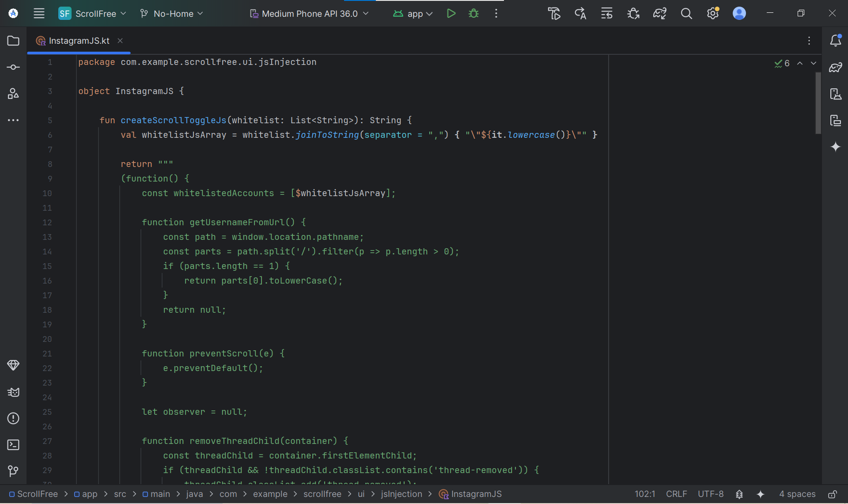The height and width of the screenshot is (504, 848).
Task: Open the Version Control branch icon
Action: click(x=13, y=471)
